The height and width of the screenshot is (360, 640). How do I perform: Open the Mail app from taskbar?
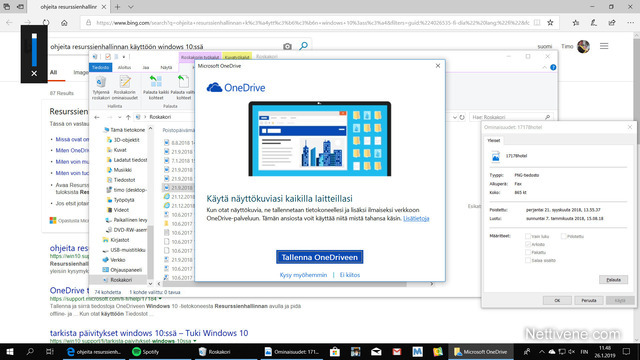(376, 352)
